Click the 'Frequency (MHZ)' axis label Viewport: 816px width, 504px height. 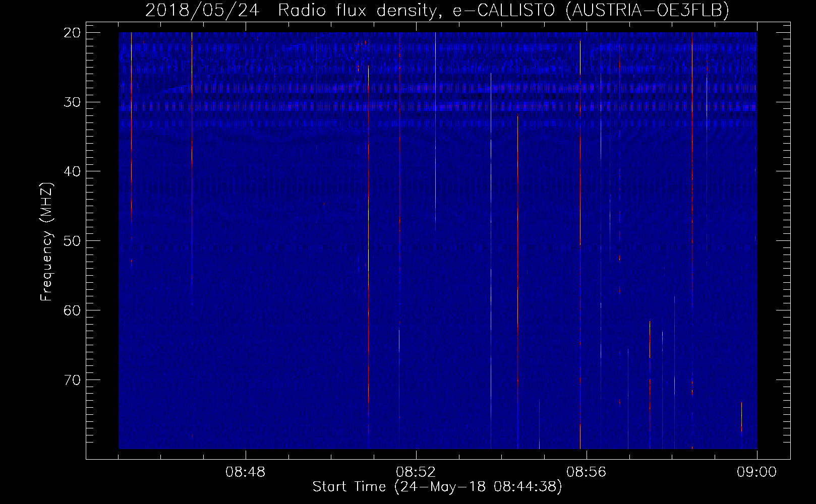pyautogui.click(x=46, y=242)
